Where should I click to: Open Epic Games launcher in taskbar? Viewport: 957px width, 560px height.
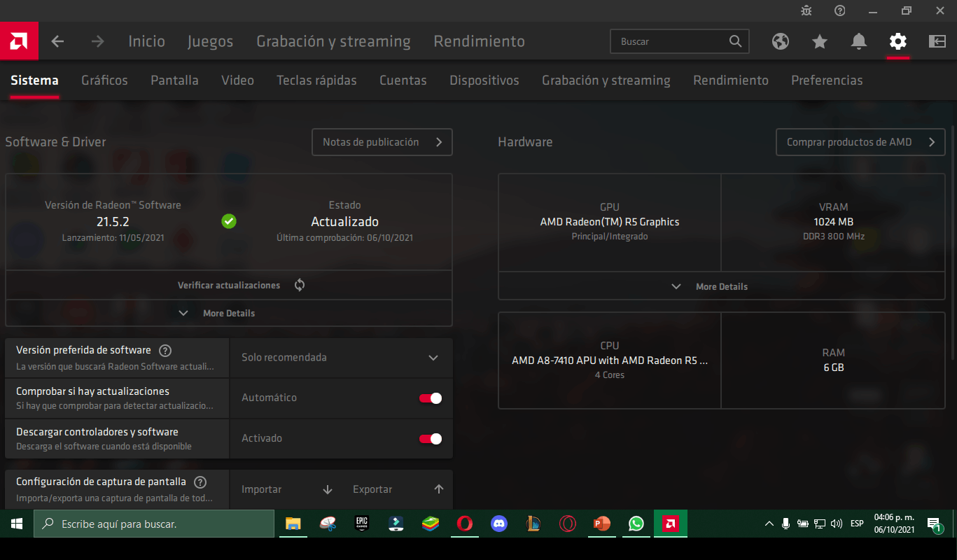[x=361, y=524]
